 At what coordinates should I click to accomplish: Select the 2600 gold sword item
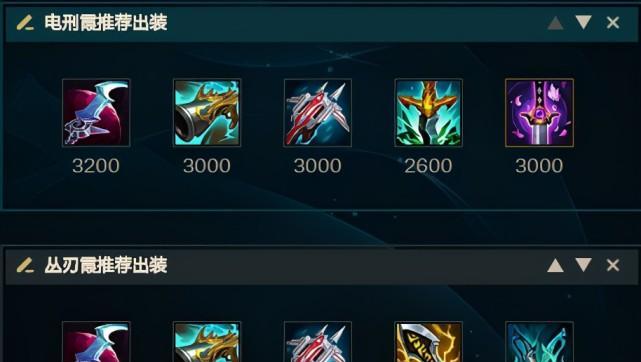pos(428,113)
